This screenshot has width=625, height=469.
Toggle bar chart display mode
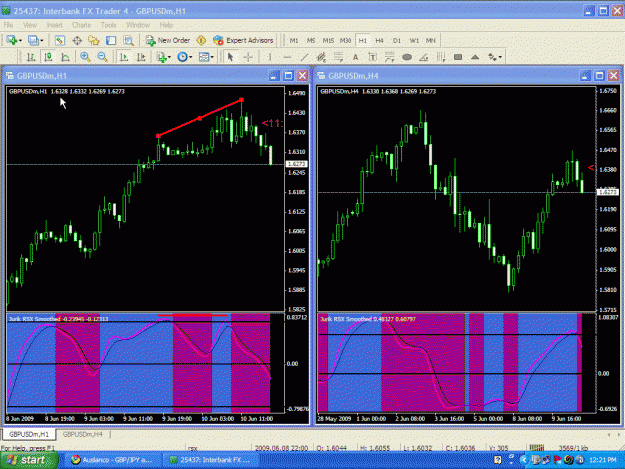pyautogui.click(x=31, y=57)
